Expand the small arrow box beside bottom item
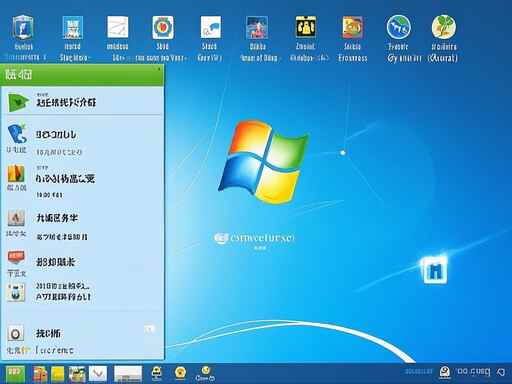 pos(150,329)
